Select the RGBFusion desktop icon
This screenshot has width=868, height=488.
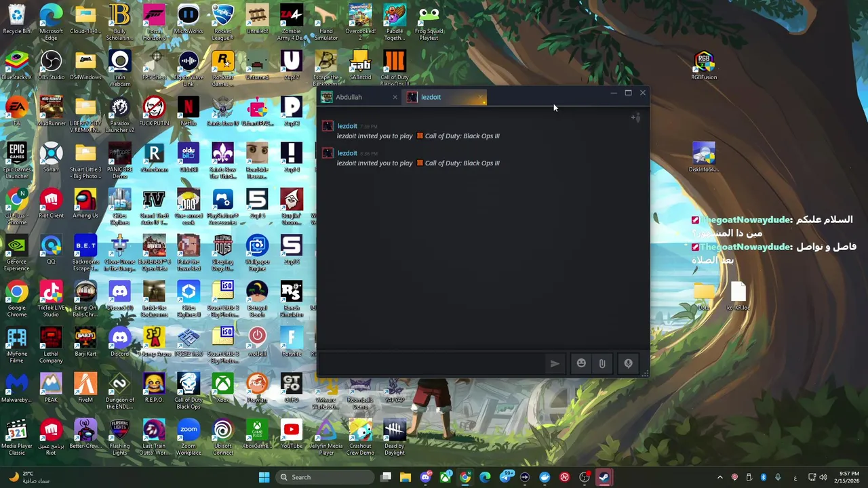click(704, 66)
